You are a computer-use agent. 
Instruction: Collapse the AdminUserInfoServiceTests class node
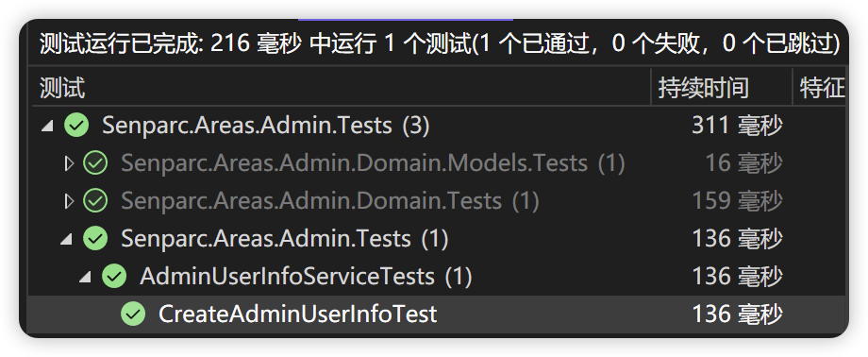(x=86, y=278)
